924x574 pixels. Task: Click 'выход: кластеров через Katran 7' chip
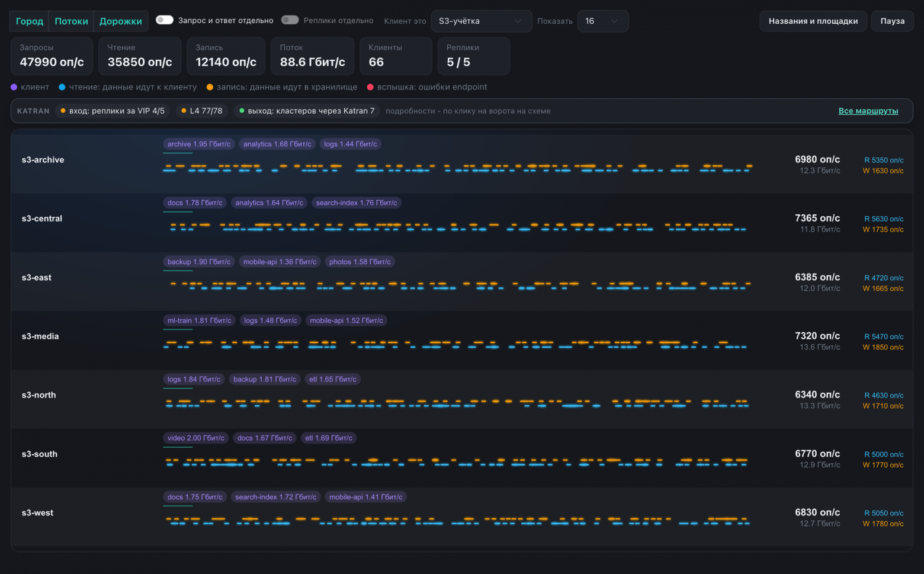(307, 111)
